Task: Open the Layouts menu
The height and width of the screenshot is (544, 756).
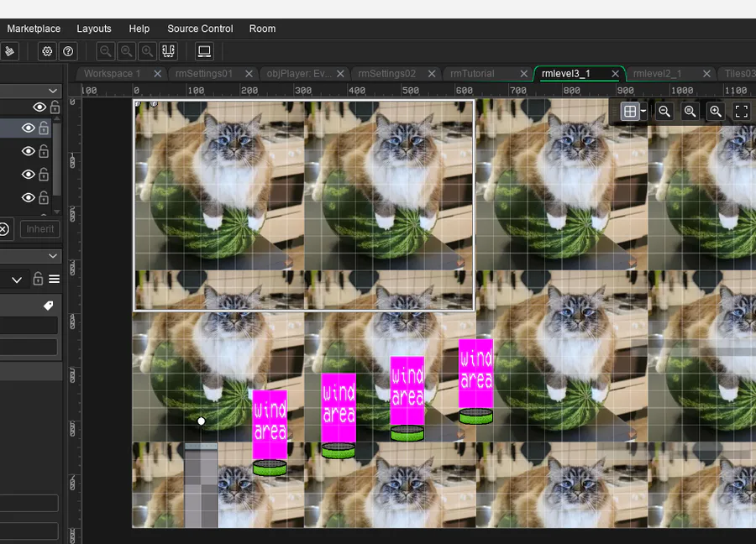Action: click(x=94, y=29)
